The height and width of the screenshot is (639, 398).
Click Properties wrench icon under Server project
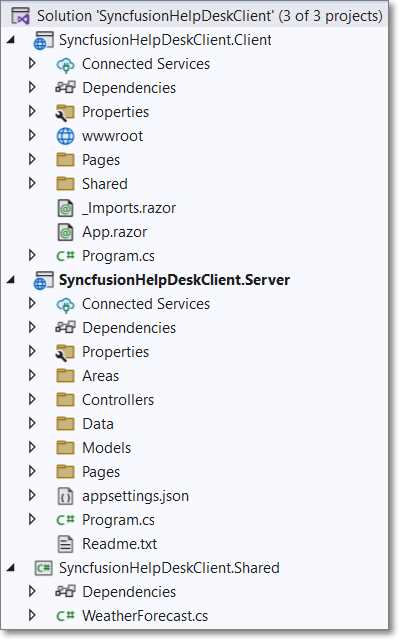(x=65, y=352)
